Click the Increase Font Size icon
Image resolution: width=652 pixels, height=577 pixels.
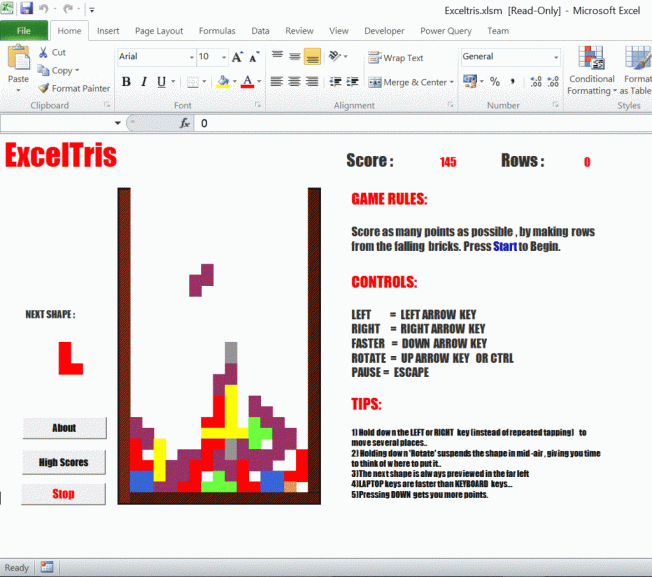pos(237,57)
